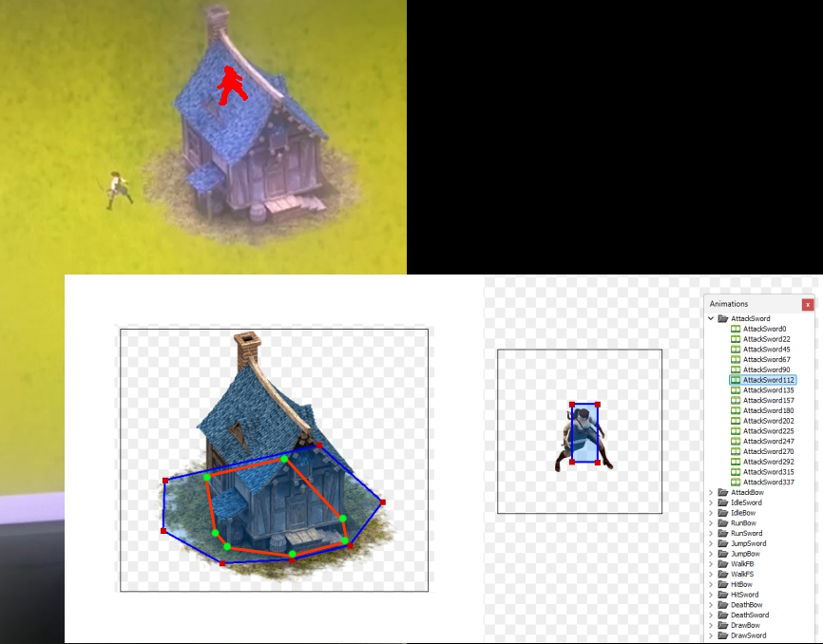Screen dimensions: 823x644
Task: Click the DeathBow folder icon
Action: (723, 605)
